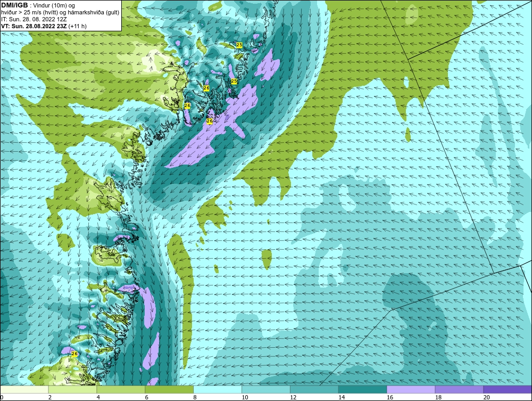Click the 'Vindur (10m) og' header text
Viewport: 532px width, 401px height.
pos(55,6)
